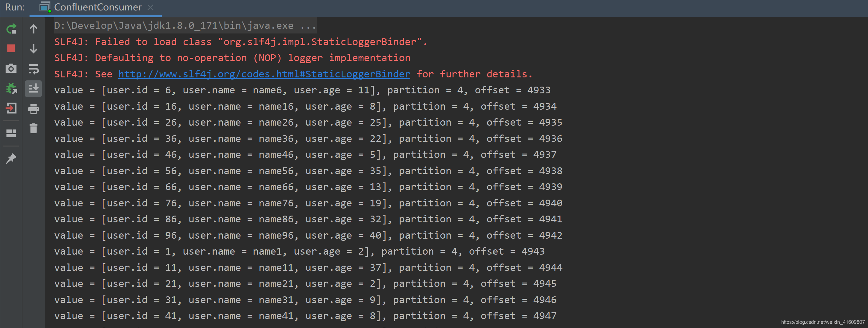Select the output line containing name76
The height and width of the screenshot is (328, 868).
(x=308, y=203)
